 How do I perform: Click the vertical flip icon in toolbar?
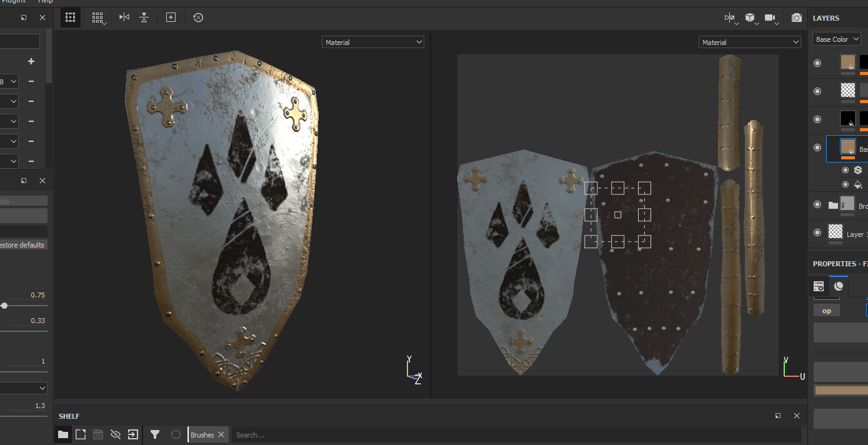(x=144, y=17)
